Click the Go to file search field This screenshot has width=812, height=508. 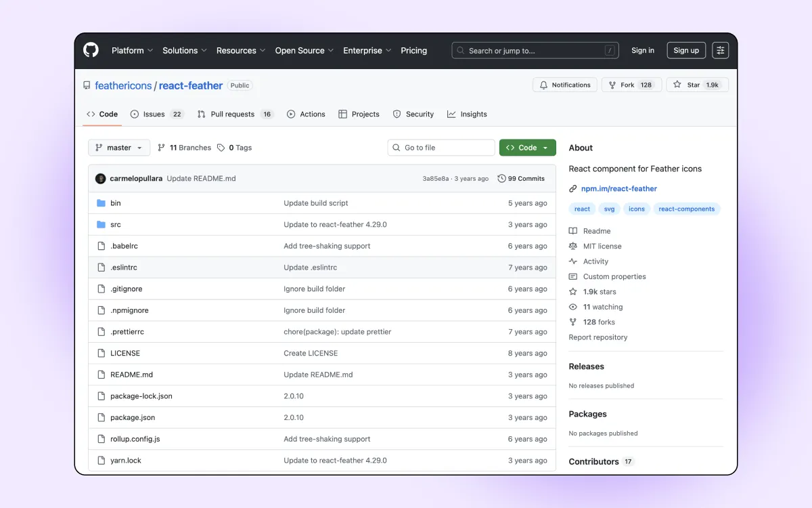(441, 147)
